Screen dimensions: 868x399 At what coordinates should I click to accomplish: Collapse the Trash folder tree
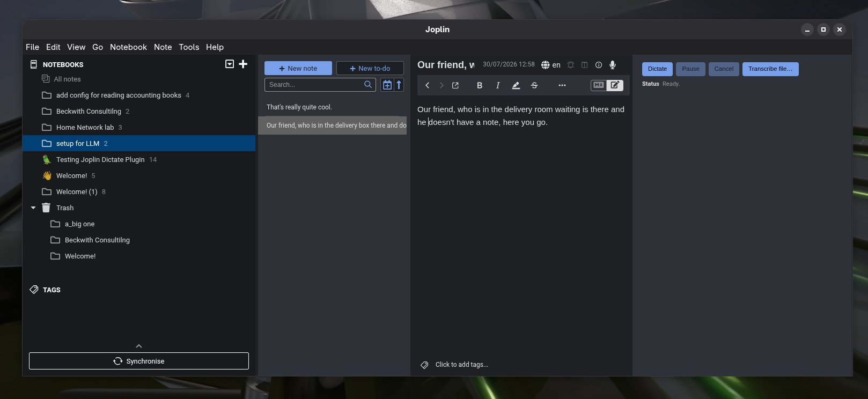tap(33, 208)
